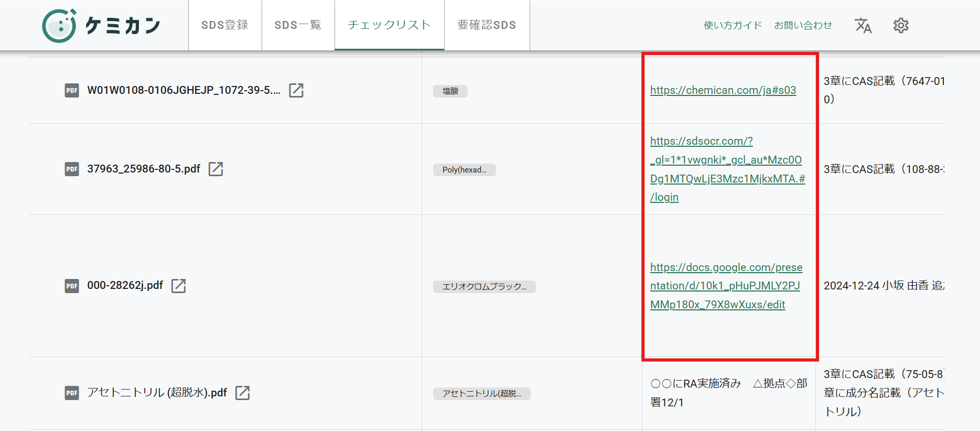Click PDF icon beside W01W0108-0106JGHEJP file

coord(72,90)
